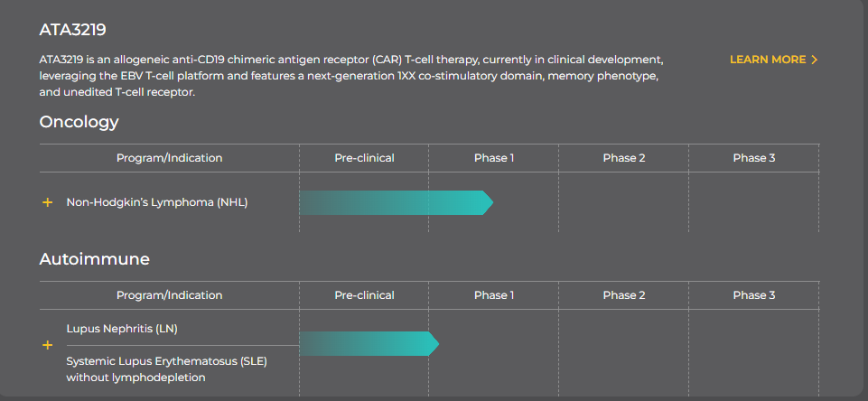Image resolution: width=868 pixels, height=401 pixels.
Task: Click Autoimmune table Pre-clinical column header
Action: tap(364, 295)
